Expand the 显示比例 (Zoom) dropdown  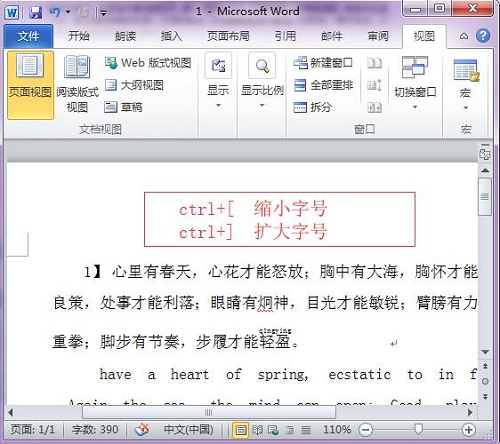click(262, 82)
